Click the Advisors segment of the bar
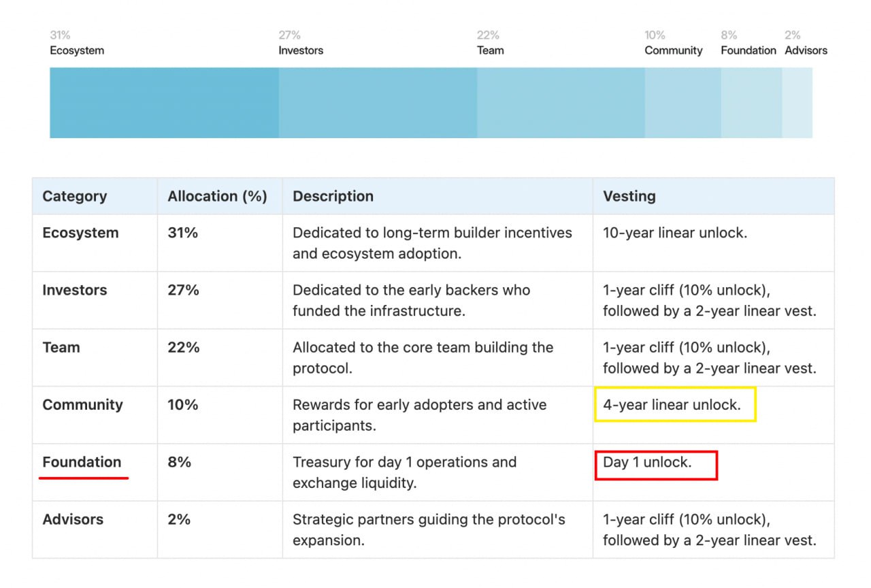This screenshot has height=588, width=871. [x=797, y=103]
